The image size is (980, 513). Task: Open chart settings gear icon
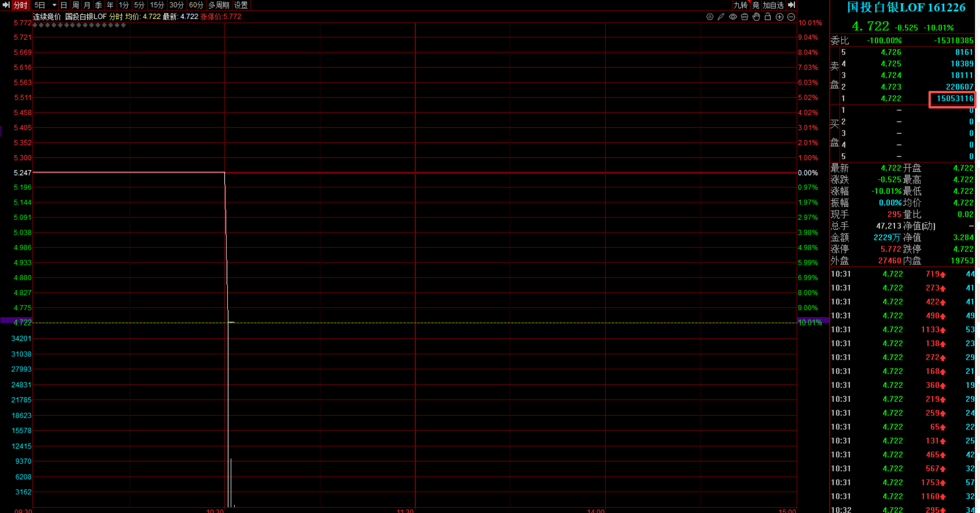pos(709,17)
